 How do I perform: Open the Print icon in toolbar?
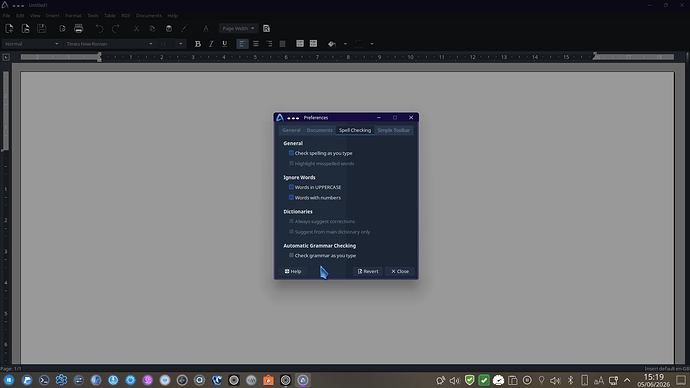79,29
